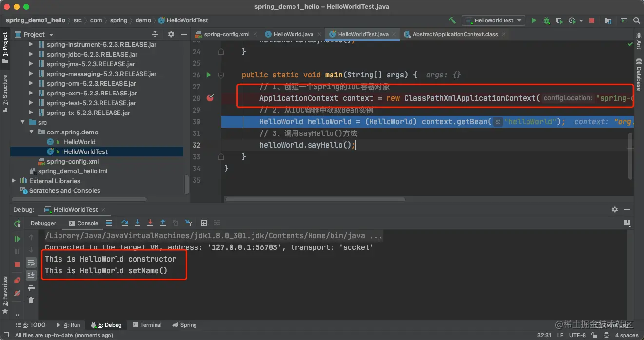Toggle soft-wrap in the console
644x340 pixels.
(x=31, y=263)
